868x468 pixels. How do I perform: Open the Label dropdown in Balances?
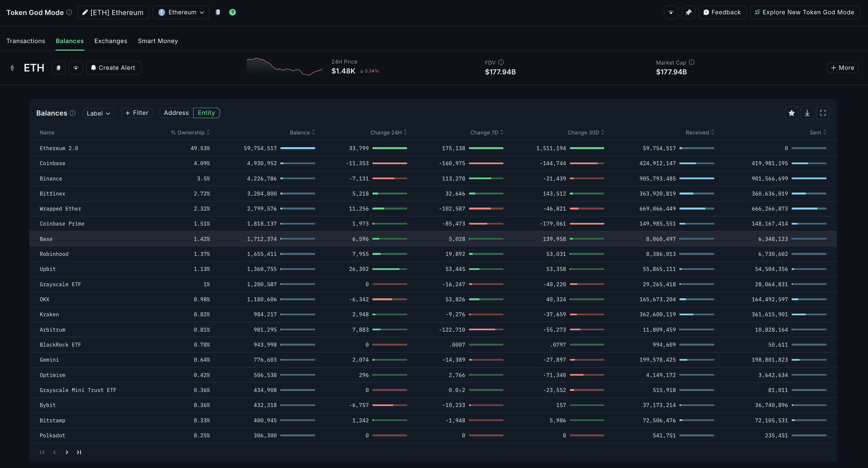click(x=99, y=113)
